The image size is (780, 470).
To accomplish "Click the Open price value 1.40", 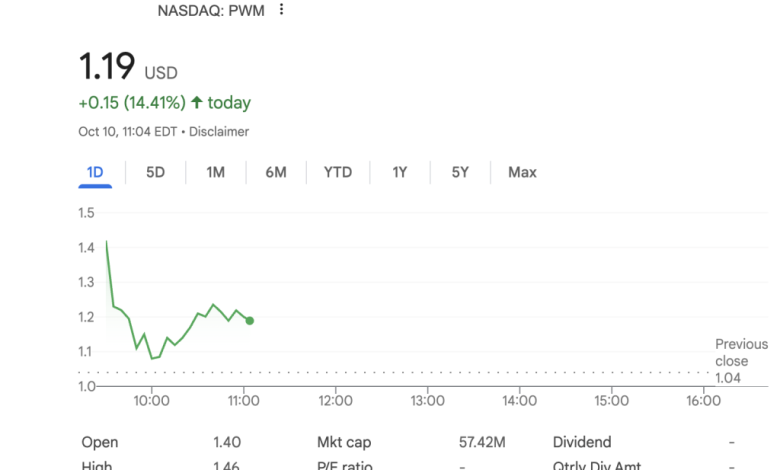I will pyautogui.click(x=227, y=442).
